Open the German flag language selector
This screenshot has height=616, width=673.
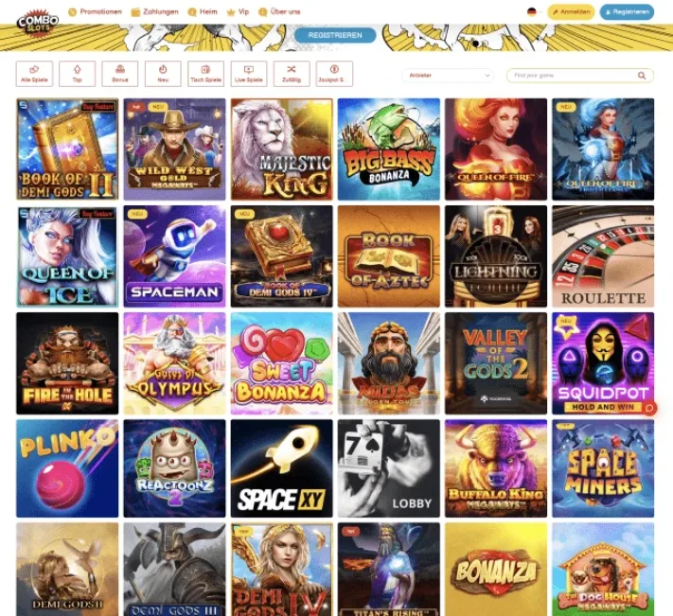tap(532, 12)
